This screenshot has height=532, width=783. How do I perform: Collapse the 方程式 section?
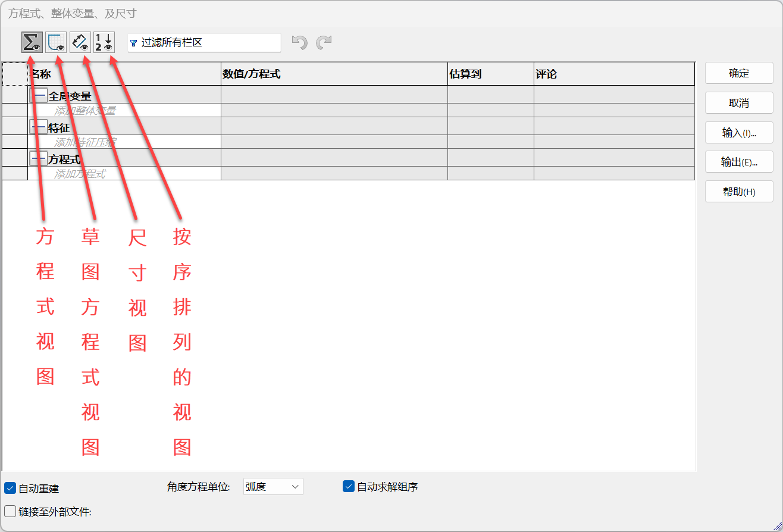[39, 159]
